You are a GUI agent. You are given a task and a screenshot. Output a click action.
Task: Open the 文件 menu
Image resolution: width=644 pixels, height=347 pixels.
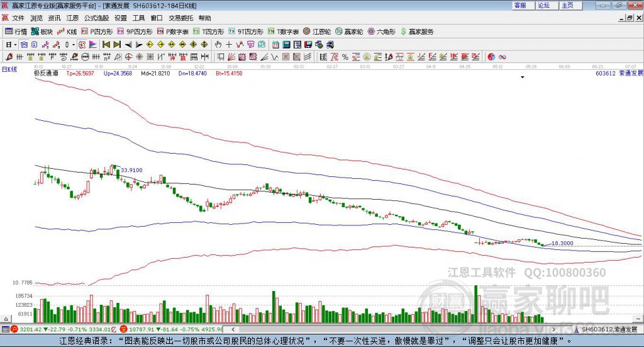[18, 18]
